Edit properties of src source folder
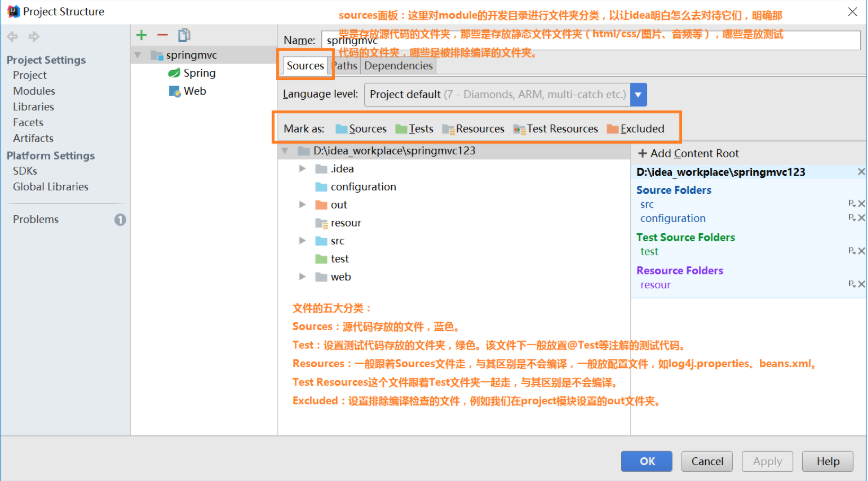The width and height of the screenshot is (868, 481). tap(852, 204)
